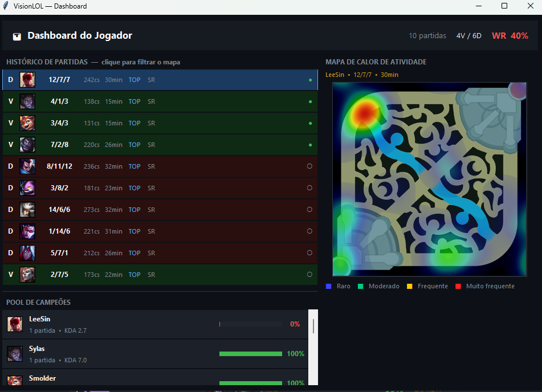Toggle the hollow circle on the 2/7/5 victory row

(309, 274)
